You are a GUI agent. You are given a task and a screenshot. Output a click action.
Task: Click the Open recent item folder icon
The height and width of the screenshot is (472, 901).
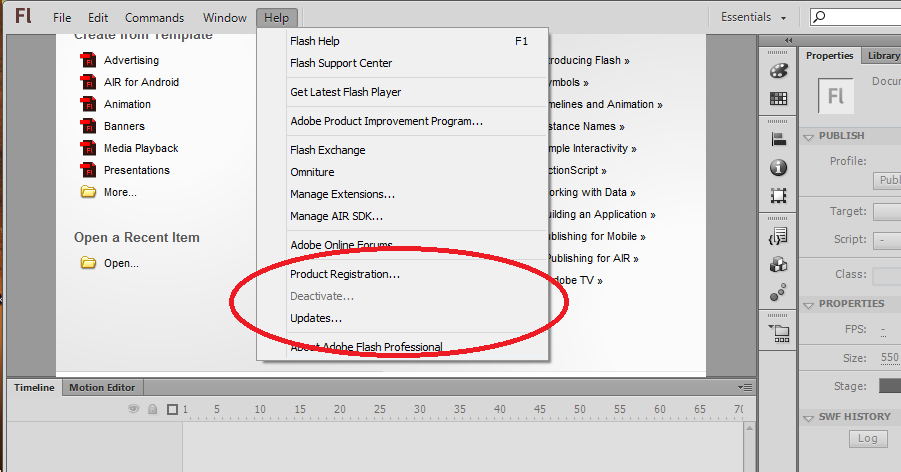(x=88, y=263)
